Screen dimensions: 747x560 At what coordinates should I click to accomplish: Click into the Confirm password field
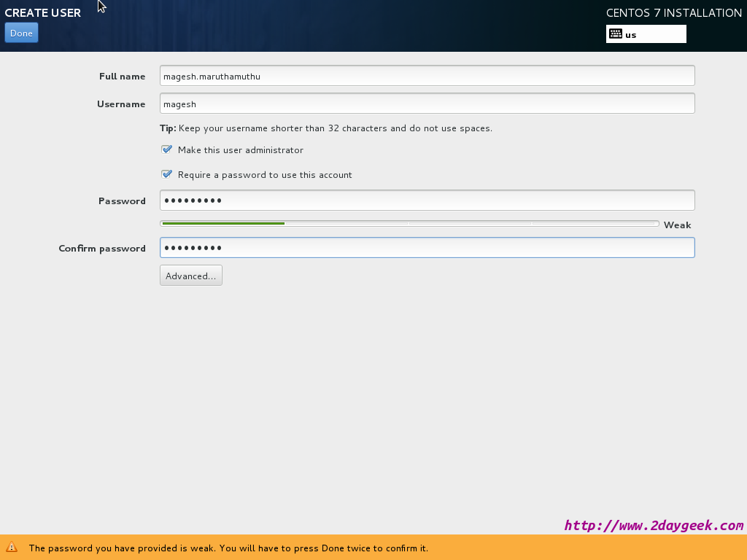click(x=427, y=248)
